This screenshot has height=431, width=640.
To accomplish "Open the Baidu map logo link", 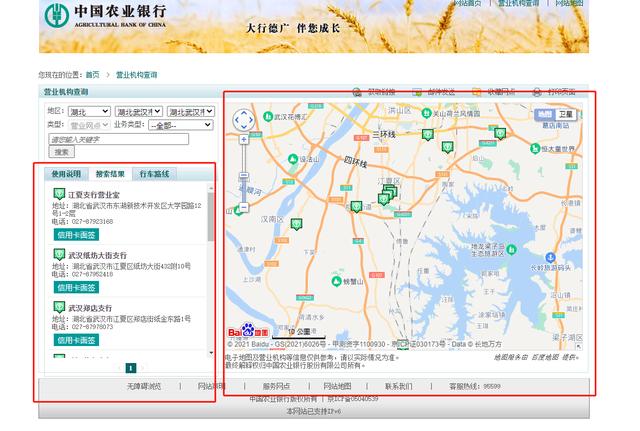I will point(248,331).
